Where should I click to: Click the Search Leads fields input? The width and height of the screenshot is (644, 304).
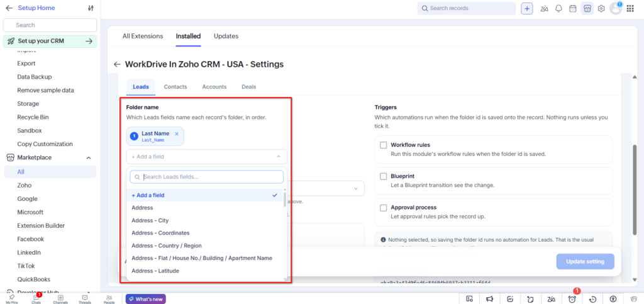click(206, 177)
